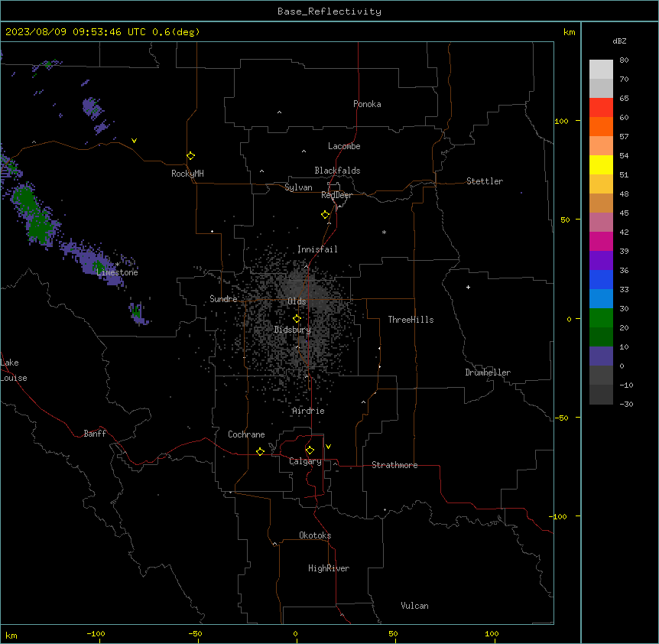The image size is (659, 644).
Task: Click the Sylvan label on the map
Action: [298, 187]
